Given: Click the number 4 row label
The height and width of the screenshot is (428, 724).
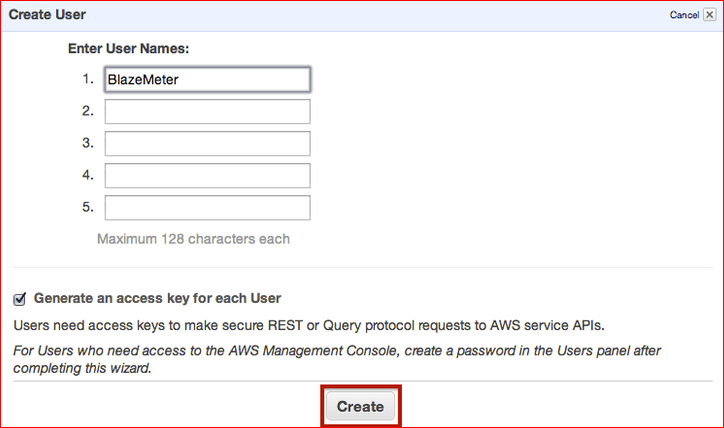Looking at the screenshot, I should pyautogui.click(x=88, y=175).
